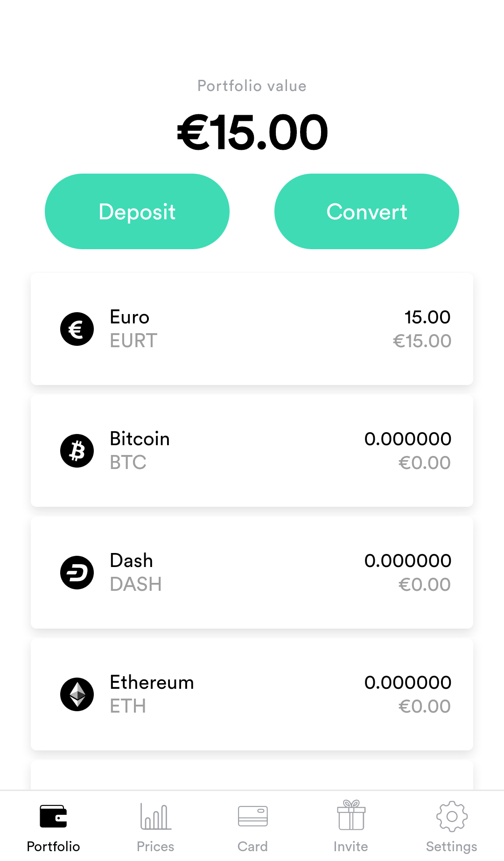Tap the partially visible asset card below Ethereum
504x861 pixels.
click(x=252, y=776)
